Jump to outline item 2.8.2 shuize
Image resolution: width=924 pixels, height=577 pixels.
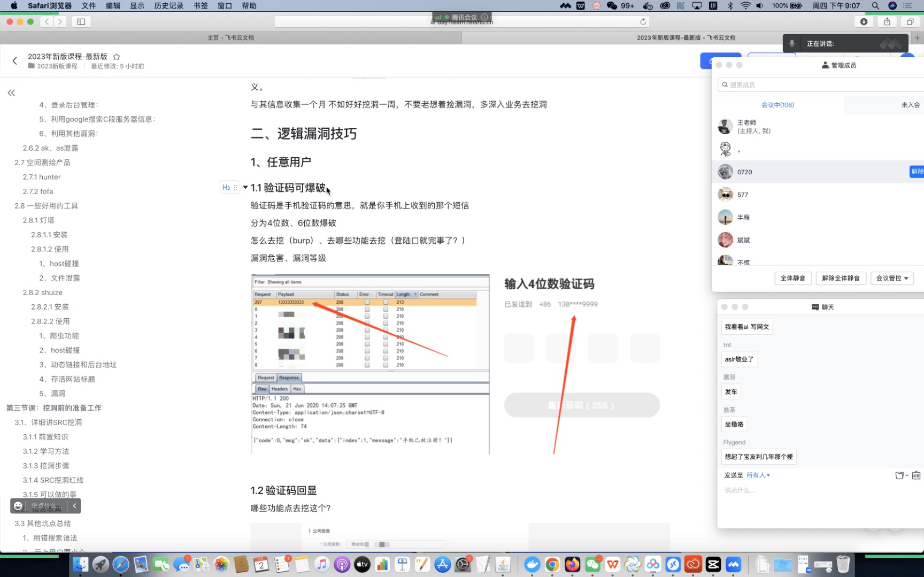[43, 293]
